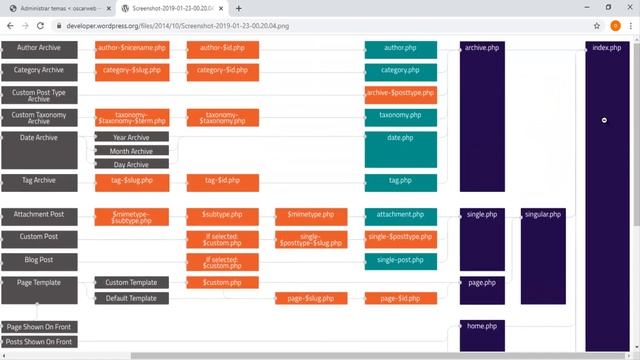Click the Posts Shown On Front box
The height and width of the screenshot is (360, 640).
(x=39, y=342)
